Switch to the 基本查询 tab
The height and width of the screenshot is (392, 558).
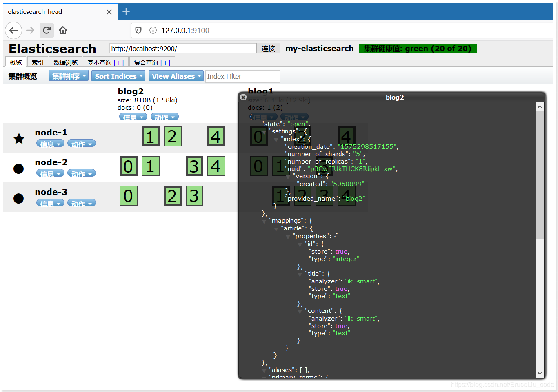[105, 62]
